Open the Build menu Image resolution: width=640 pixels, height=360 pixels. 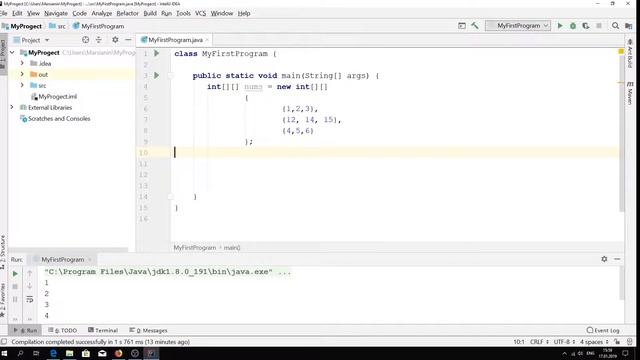point(150,13)
